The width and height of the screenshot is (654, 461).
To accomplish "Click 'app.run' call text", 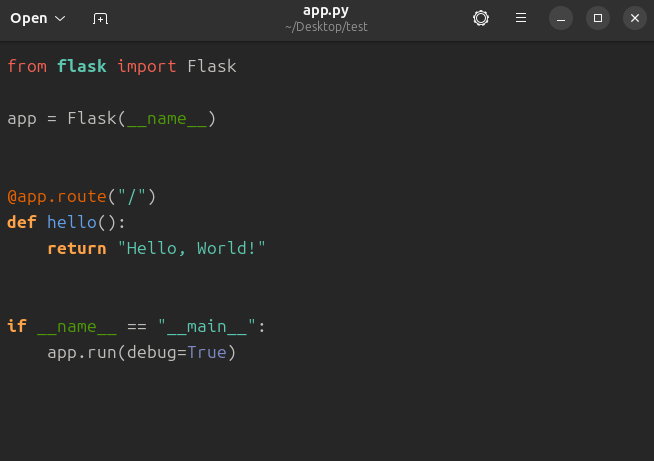I will tap(82, 353).
